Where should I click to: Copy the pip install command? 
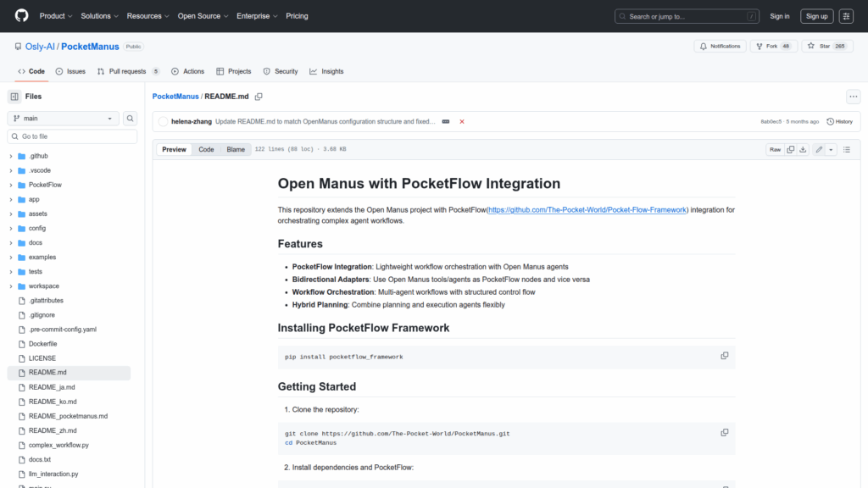pos(724,356)
